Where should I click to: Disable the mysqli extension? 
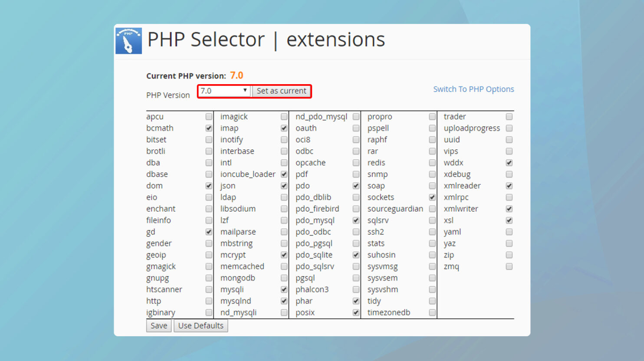click(x=284, y=289)
